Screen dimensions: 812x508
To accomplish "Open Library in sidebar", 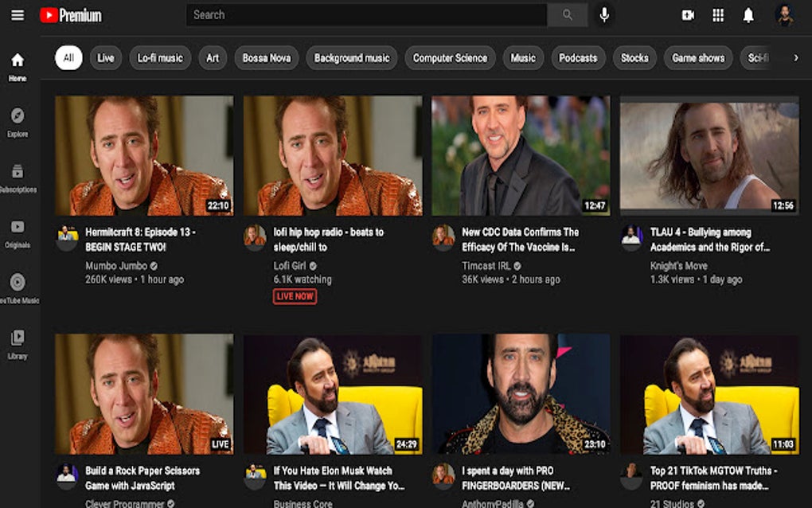I will click(x=18, y=344).
